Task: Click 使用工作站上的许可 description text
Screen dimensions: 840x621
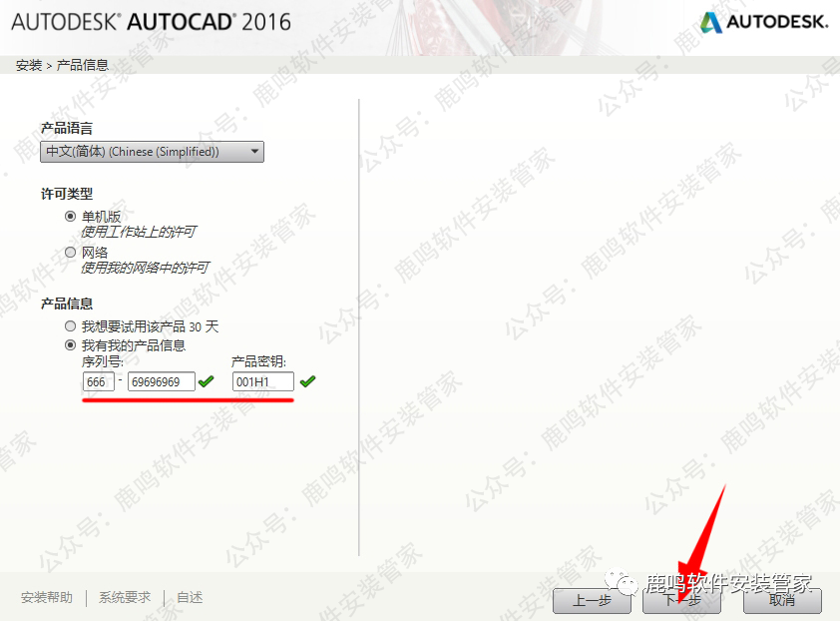Action: click(139, 232)
